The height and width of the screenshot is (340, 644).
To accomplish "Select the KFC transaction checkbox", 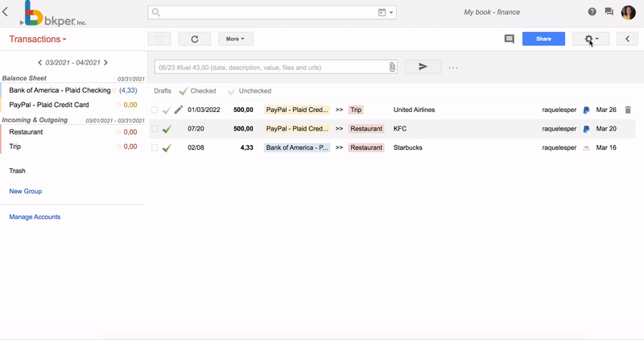I will 155,129.
